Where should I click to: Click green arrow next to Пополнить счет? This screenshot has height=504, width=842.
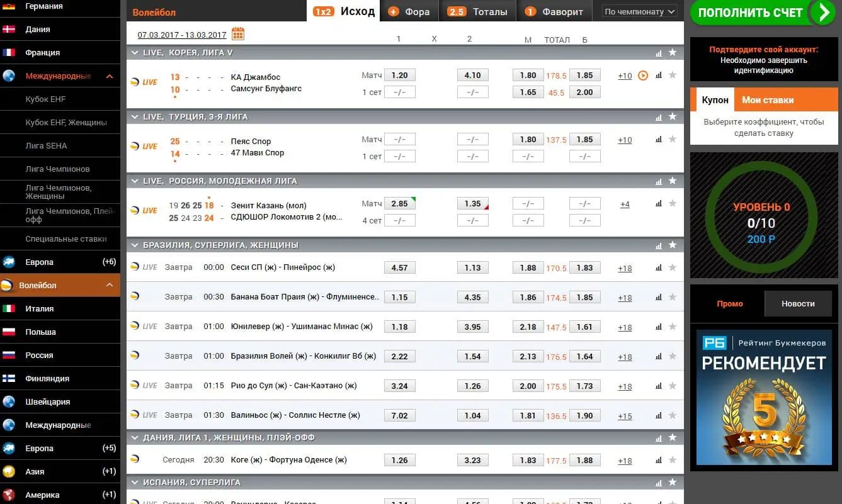(822, 13)
